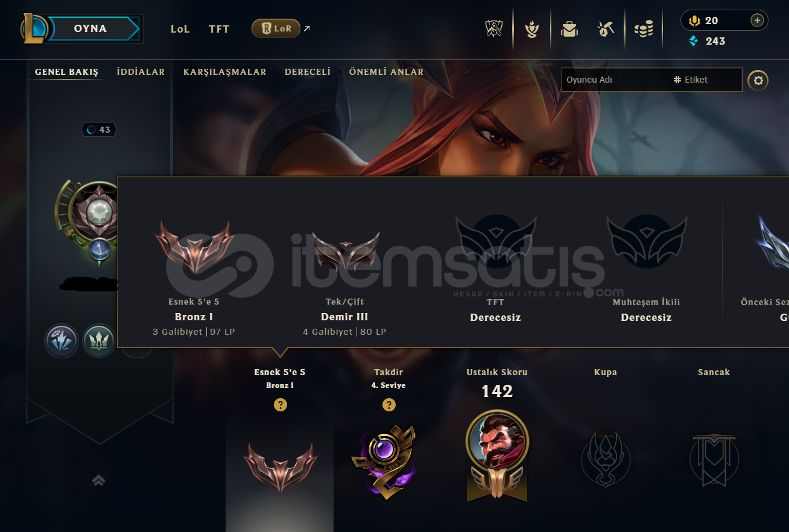Click the Etiket tag input field
This screenshot has height=532, width=789.
[x=707, y=80]
